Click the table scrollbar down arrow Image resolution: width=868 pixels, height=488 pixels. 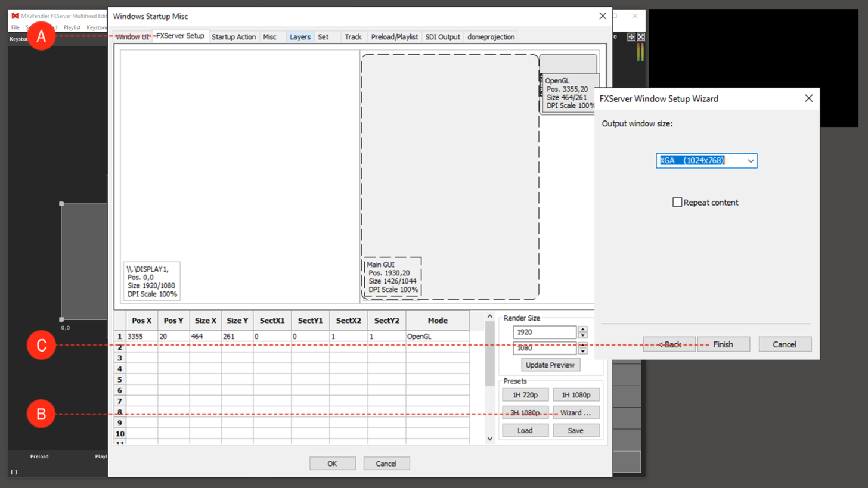[x=489, y=438]
